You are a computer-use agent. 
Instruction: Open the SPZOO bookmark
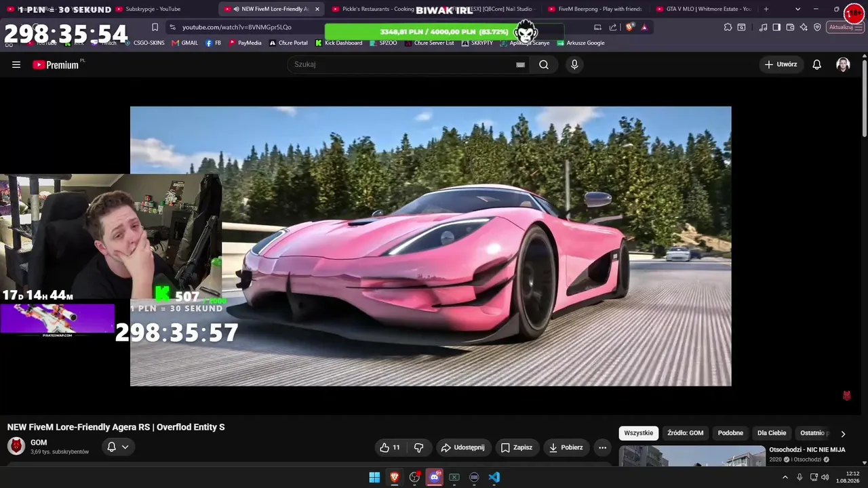tap(383, 43)
